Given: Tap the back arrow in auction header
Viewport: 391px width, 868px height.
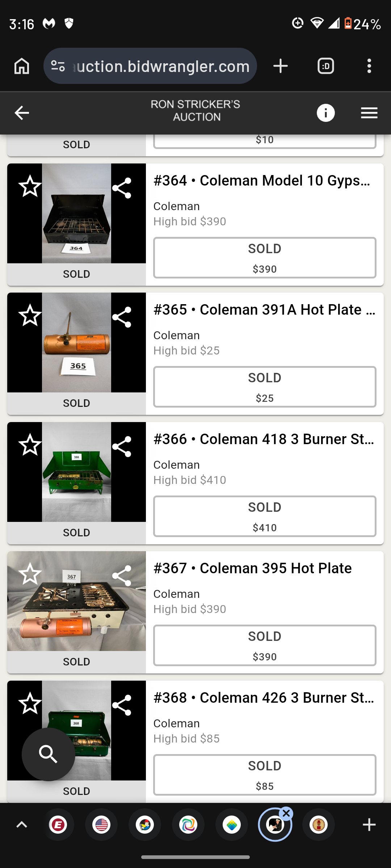Looking at the screenshot, I should point(22,113).
